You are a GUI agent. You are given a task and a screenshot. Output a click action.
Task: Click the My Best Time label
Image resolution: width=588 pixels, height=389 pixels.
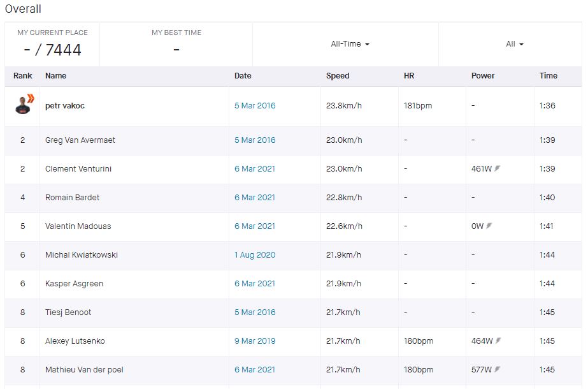pos(176,33)
